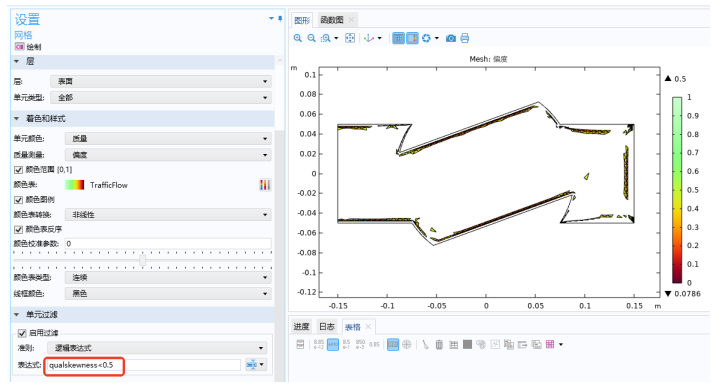Select the 850e-3 engineering notation icon
This screenshot has height=389, width=724.
click(361, 344)
